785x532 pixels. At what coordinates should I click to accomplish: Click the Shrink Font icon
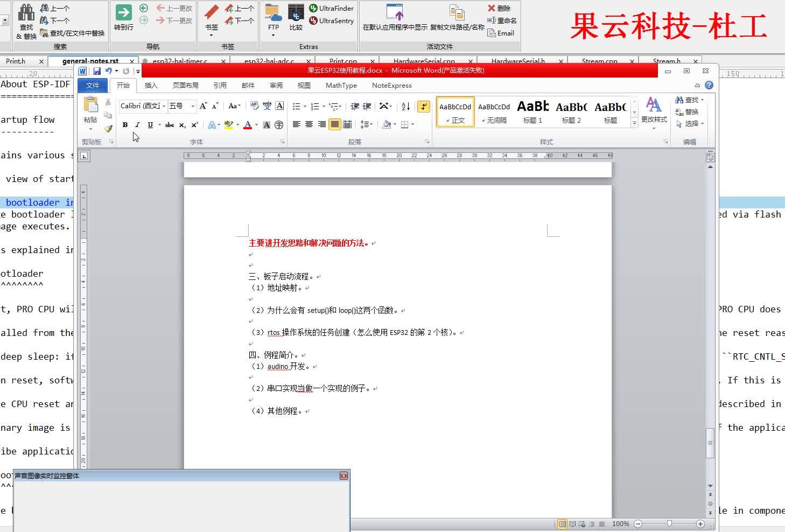[x=215, y=106]
